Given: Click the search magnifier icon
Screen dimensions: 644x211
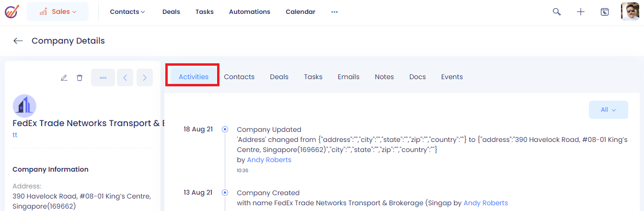Looking at the screenshot, I should (x=557, y=12).
